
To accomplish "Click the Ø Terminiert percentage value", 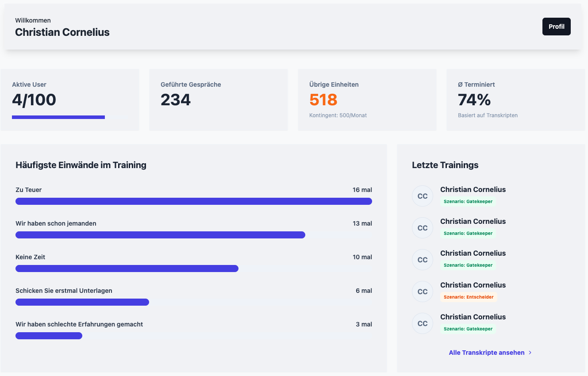I will tap(474, 100).
